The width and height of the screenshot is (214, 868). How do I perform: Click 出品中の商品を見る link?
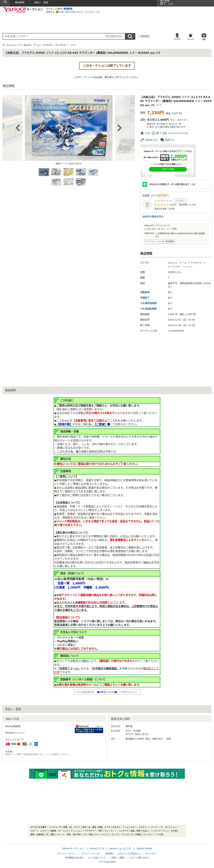[x=153, y=217]
